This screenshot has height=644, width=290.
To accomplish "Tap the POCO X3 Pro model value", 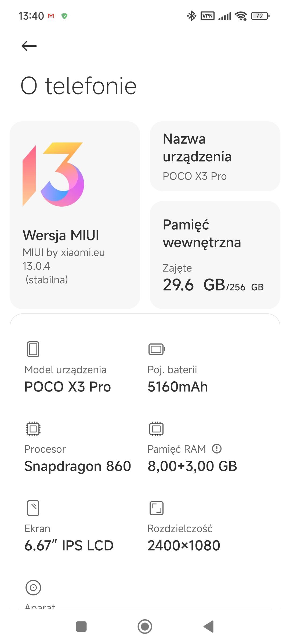I will coord(67,387).
